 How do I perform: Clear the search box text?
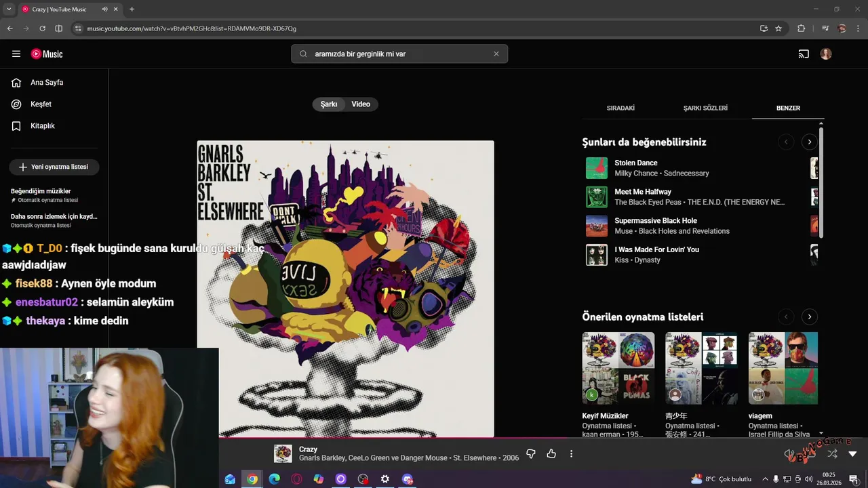[496, 54]
